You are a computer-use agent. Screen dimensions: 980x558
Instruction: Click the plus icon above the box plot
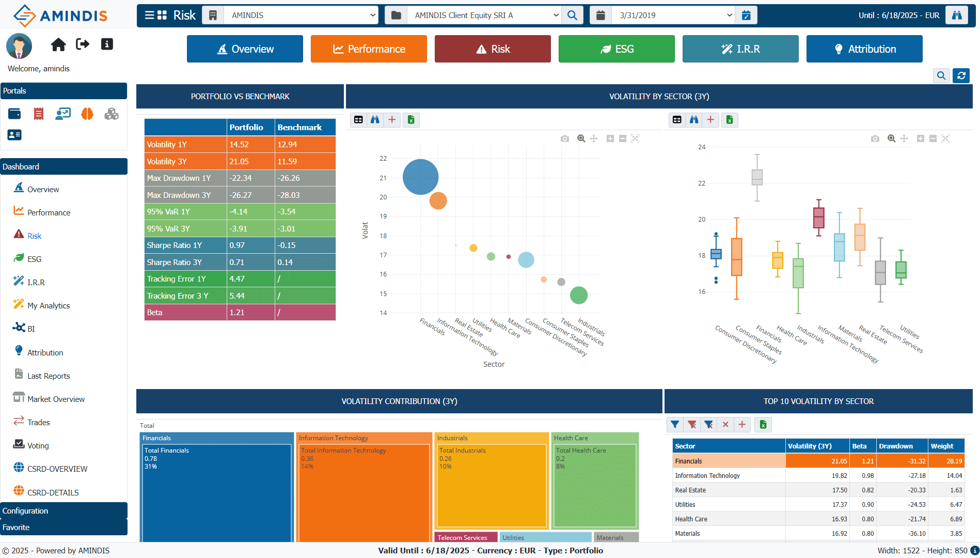tap(710, 120)
